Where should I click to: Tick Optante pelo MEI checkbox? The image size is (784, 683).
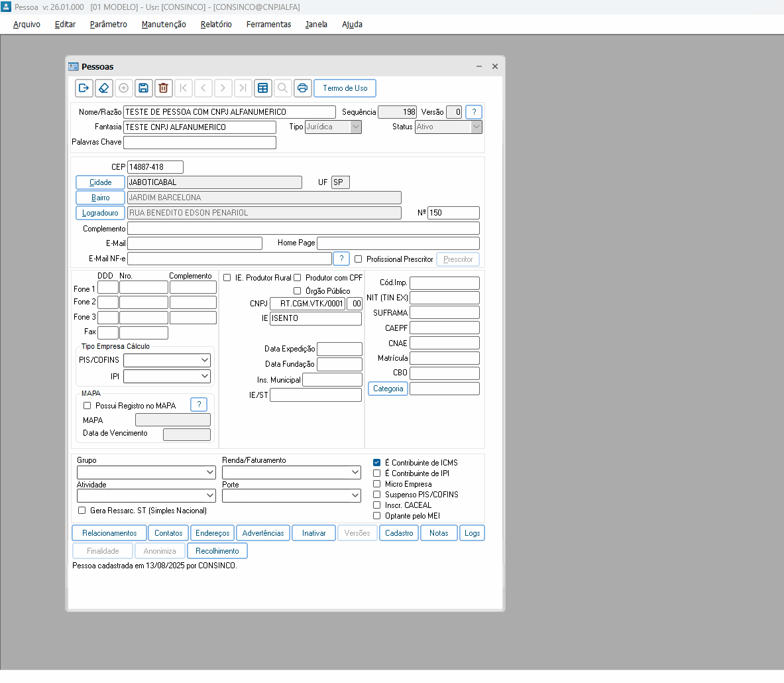[377, 516]
